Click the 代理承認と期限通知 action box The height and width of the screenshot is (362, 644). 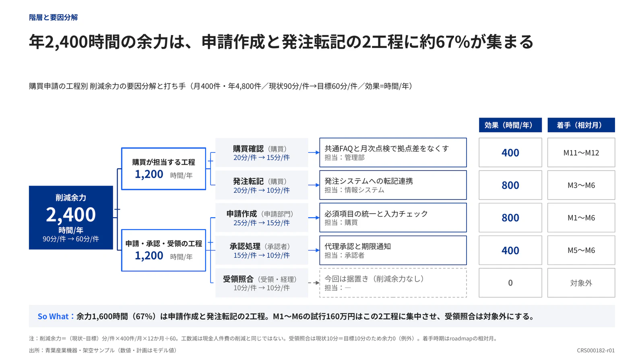393,250
